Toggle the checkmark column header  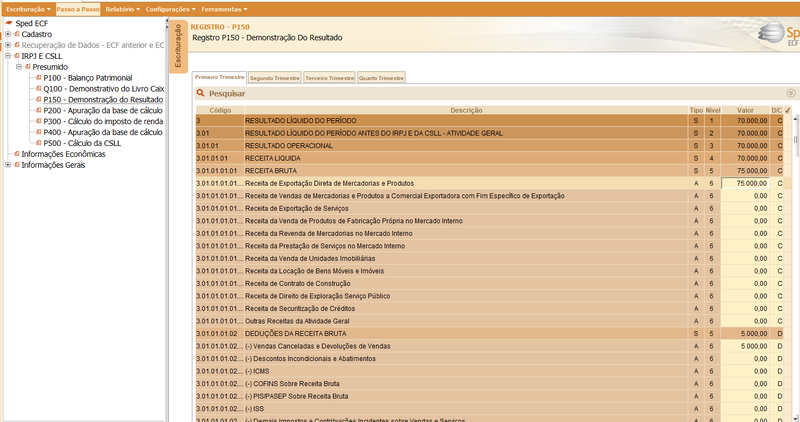tap(788, 110)
